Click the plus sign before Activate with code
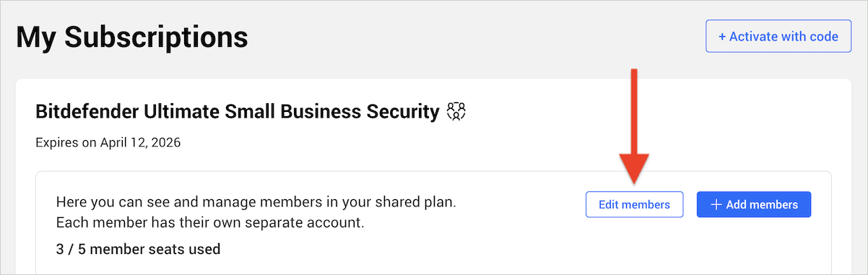This screenshot has width=868, height=275. tap(721, 36)
